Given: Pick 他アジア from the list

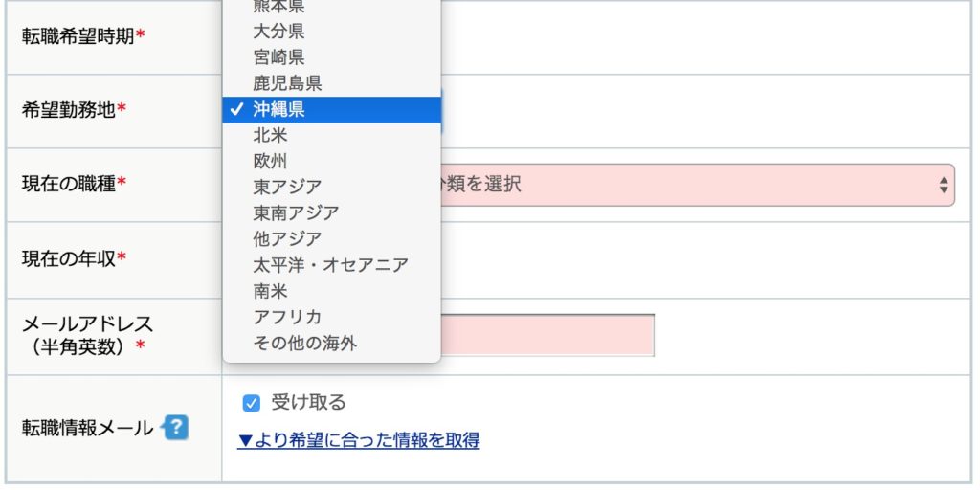Looking at the screenshot, I should [332, 239].
